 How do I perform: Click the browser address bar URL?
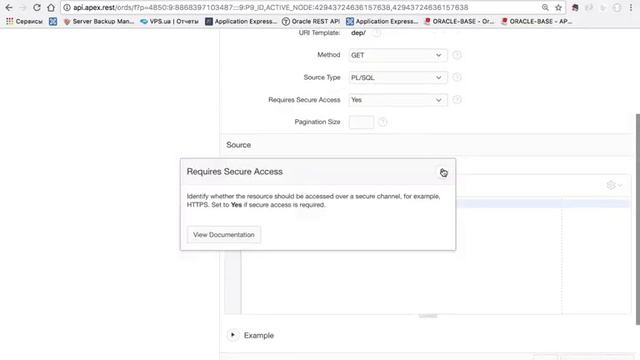pyautogui.click(x=270, y=7)
